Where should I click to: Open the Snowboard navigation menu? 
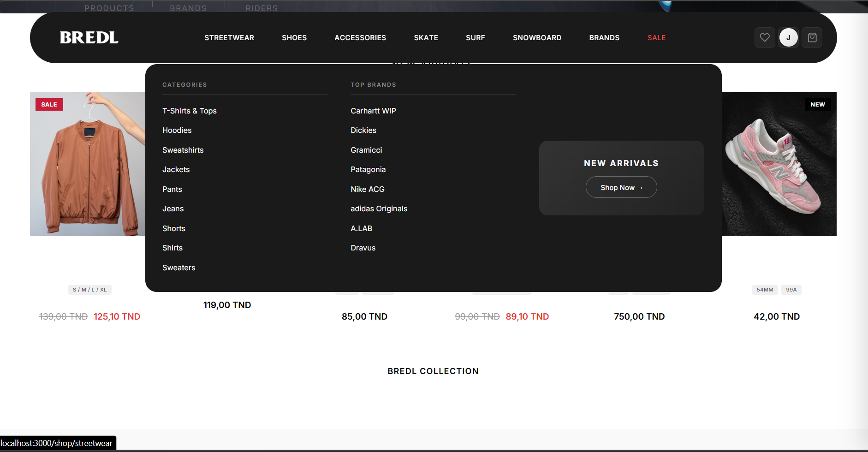pos(537,38)
